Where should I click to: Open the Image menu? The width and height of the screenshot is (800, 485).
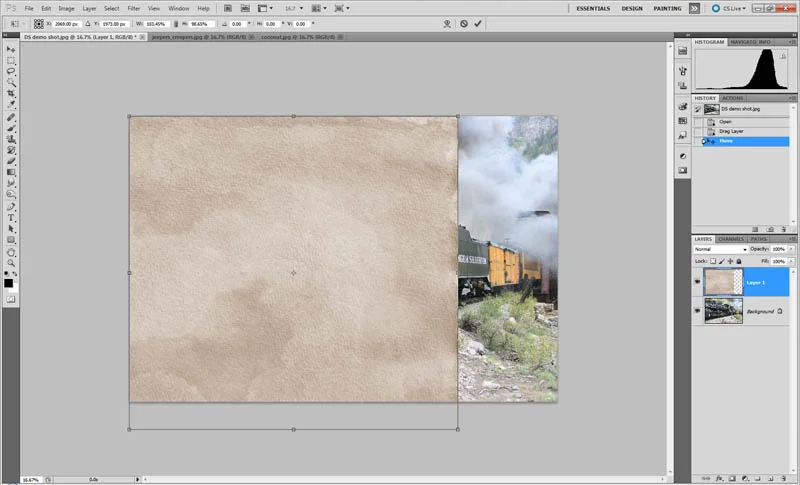(x=66, y=9)
